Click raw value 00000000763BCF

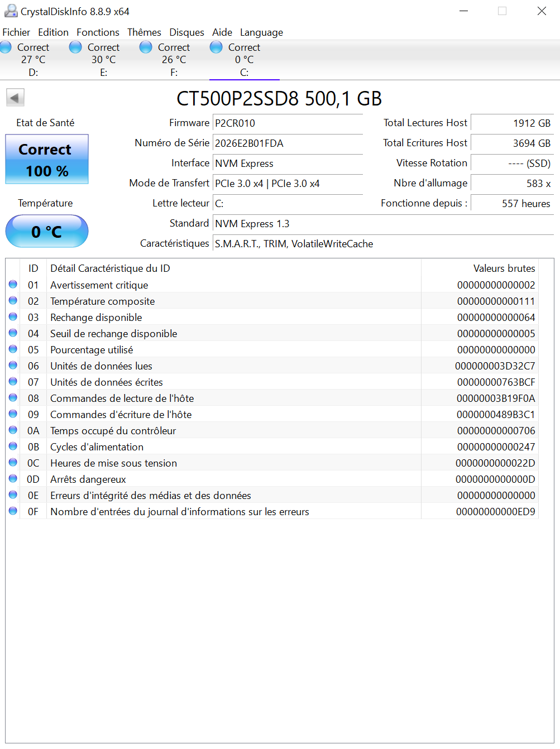496,382
